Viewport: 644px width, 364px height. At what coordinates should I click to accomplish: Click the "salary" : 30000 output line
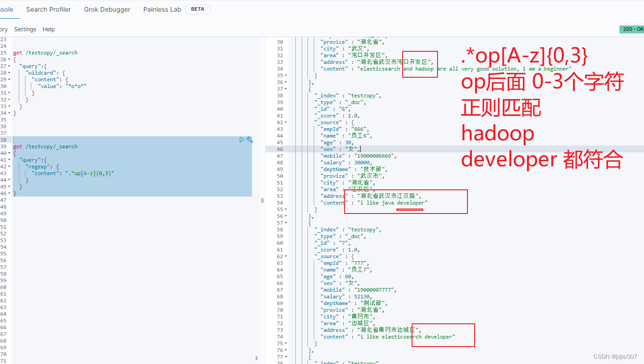coord(347,163)
